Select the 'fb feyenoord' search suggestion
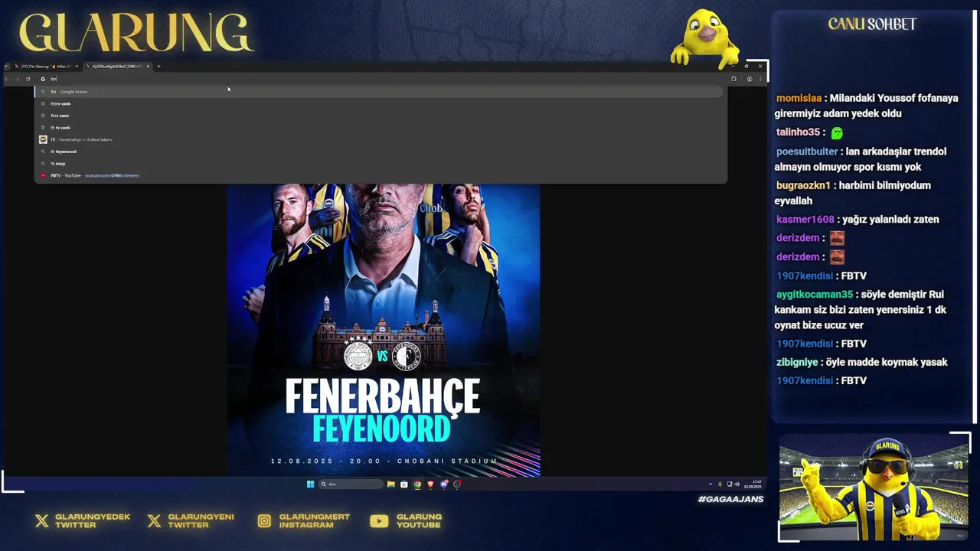Screen dimensions: 980x551 pyautogui.click(x=381, y=152)
